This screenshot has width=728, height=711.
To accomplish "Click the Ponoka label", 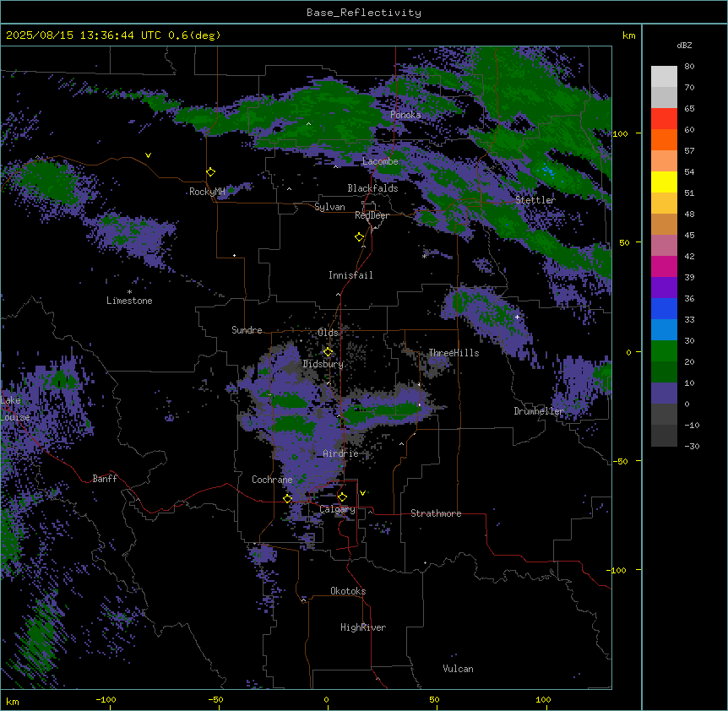I will tap(405, 115).
